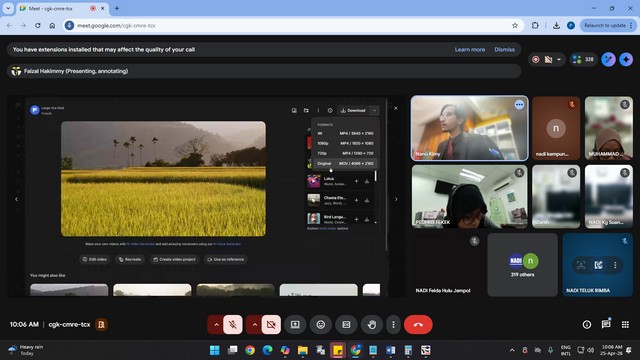
Task: Open the Windows Start menu
Action: (215, 350)
